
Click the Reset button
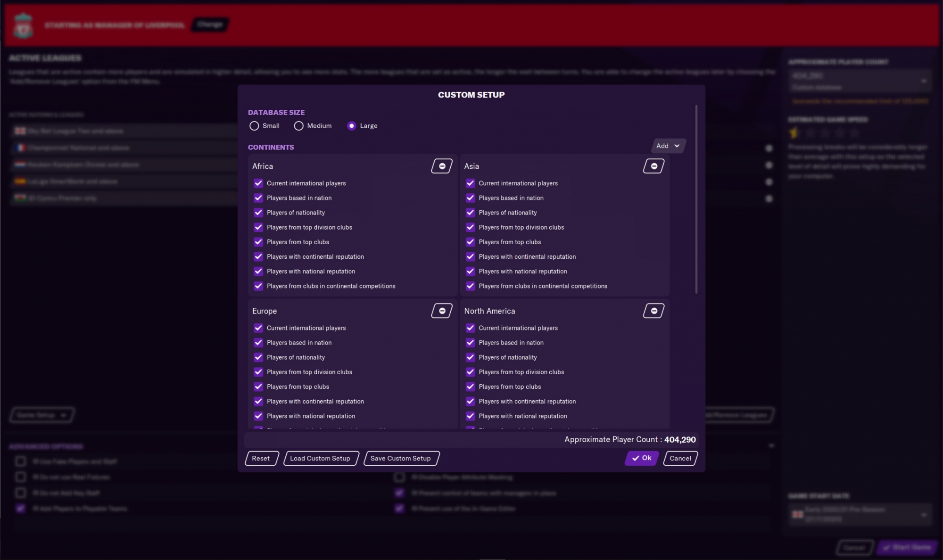tap(260, 458)
